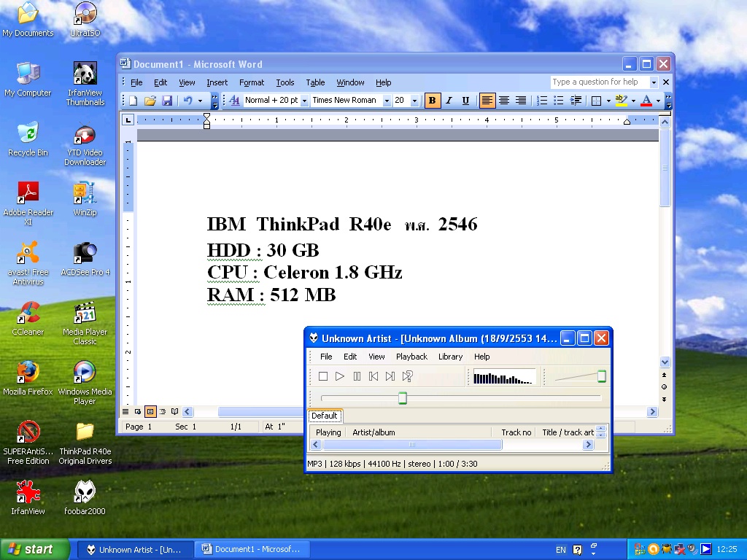Open foobar2000's Playback menu
The image size is (747, 560).
tap(411, 357)
